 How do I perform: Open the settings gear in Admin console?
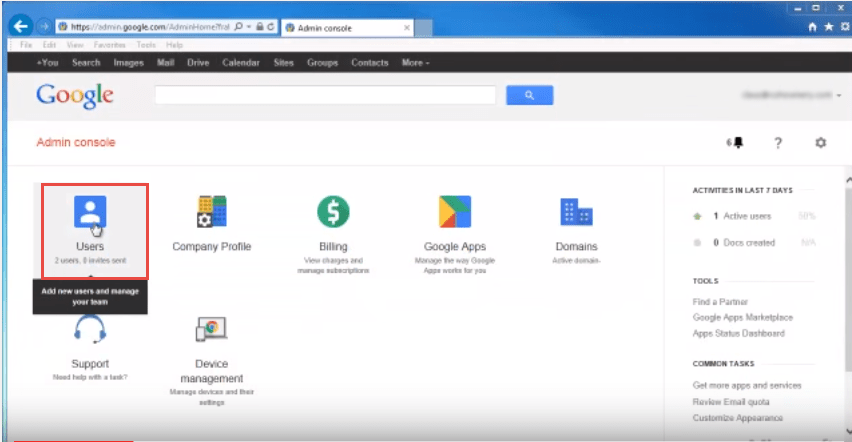point(820,142)
